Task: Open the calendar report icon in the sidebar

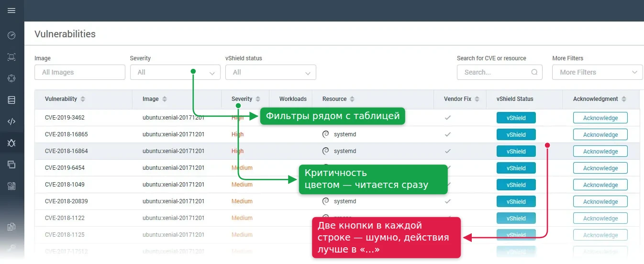Action: pos(12,186)
